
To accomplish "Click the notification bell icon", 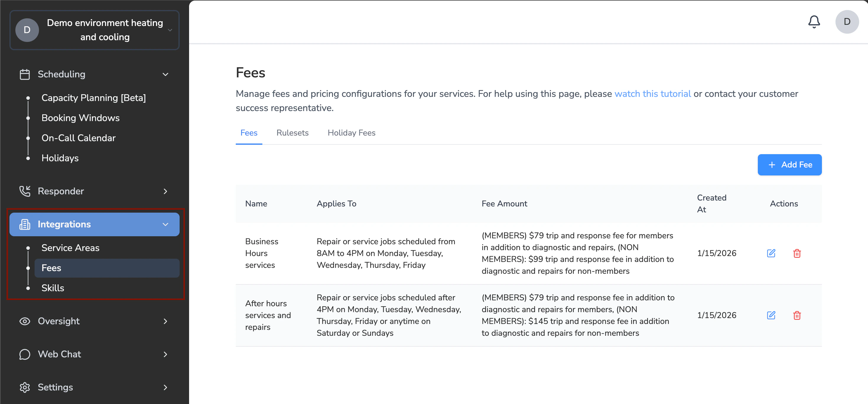I will [814, 22].
